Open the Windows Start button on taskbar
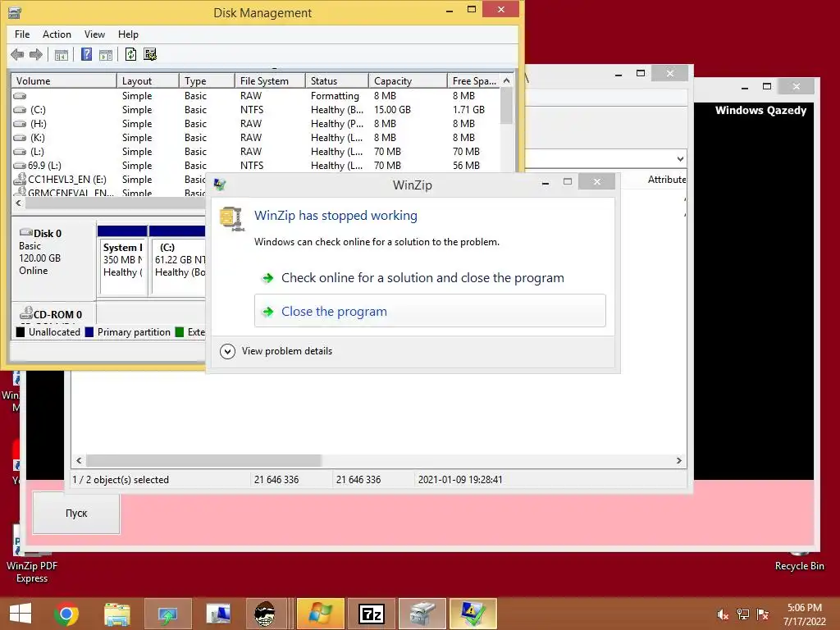The image size is (840, 630). pos(21,614)
